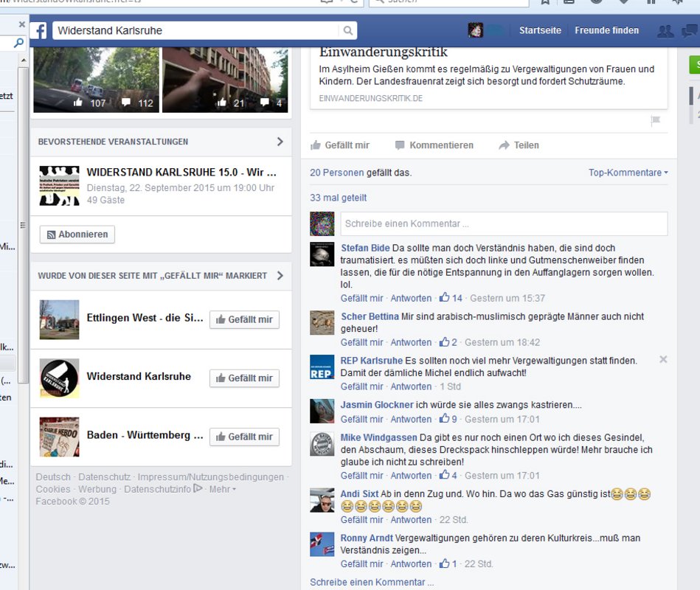Open Andi Sixt's avatar

[x=322, y=500]
